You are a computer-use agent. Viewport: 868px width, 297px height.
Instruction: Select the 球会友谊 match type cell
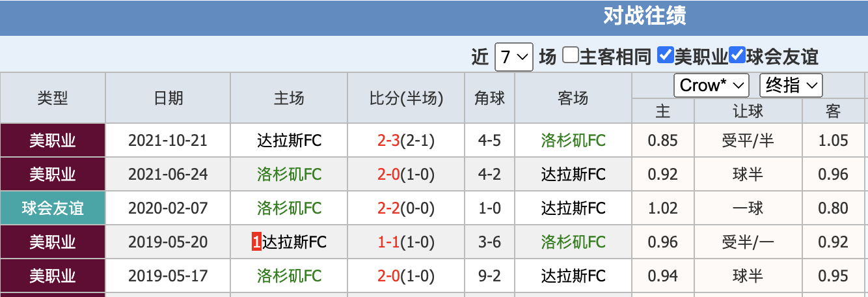coord(53,208)
